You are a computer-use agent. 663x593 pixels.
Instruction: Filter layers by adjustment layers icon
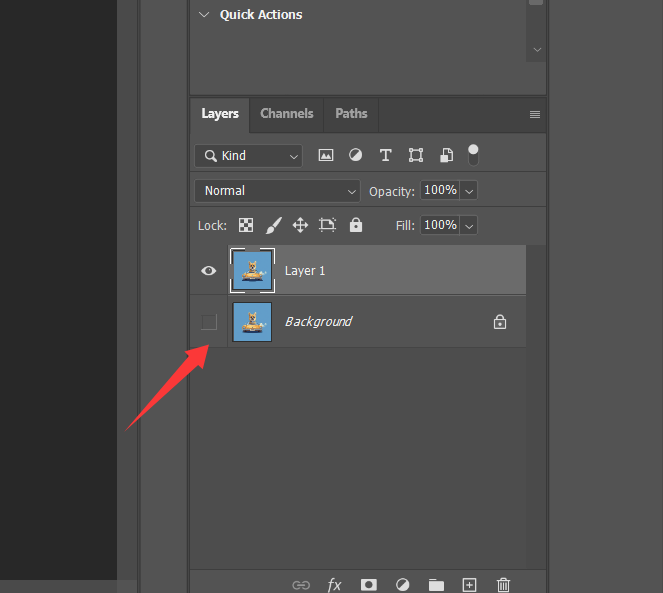(356, 155)
